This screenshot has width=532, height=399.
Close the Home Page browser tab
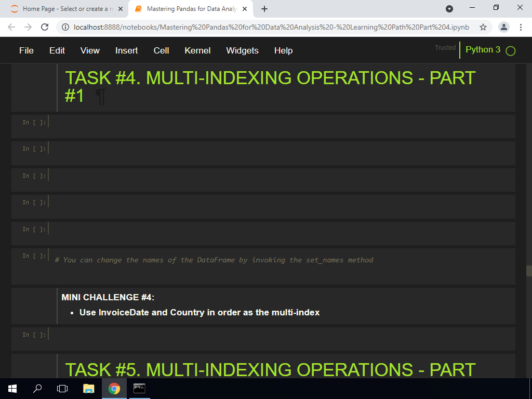tap(121, 9)
